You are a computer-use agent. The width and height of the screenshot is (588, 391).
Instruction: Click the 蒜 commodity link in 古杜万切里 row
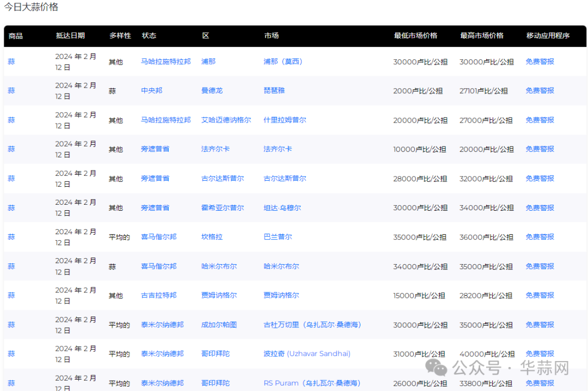(11, 325)
